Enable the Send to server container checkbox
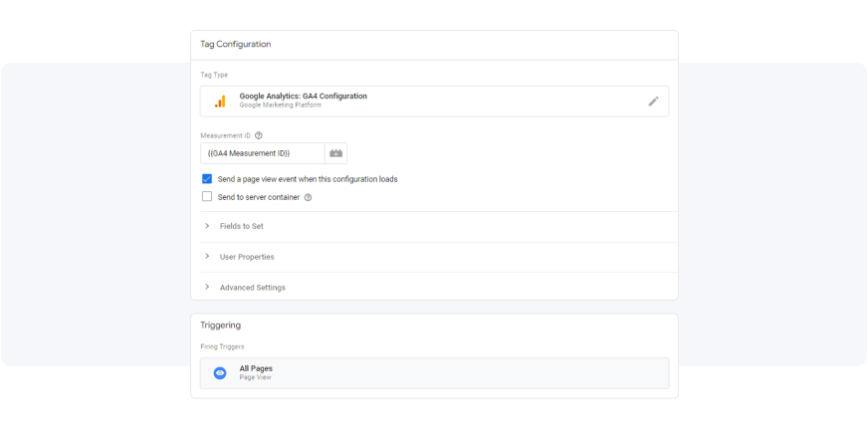 (207, 196)
